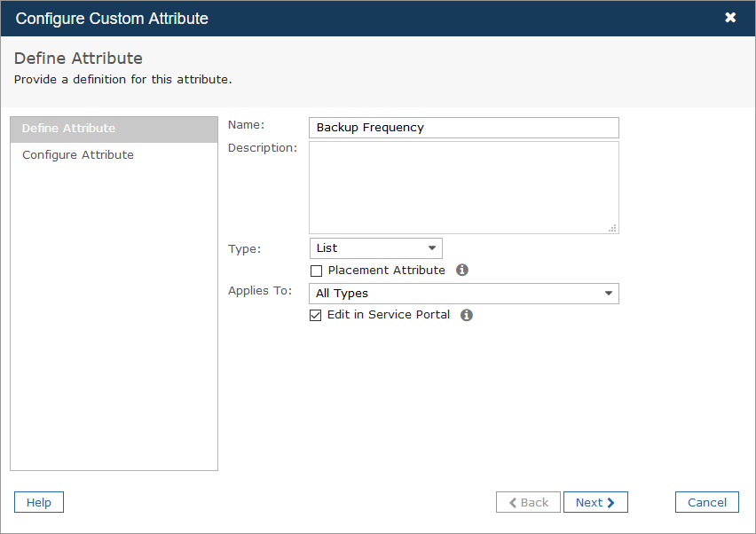The height and width of the screenshot is (534, 756).
Task: Uncheck Edit in Service Portal
Action: [x=315, y=315]
